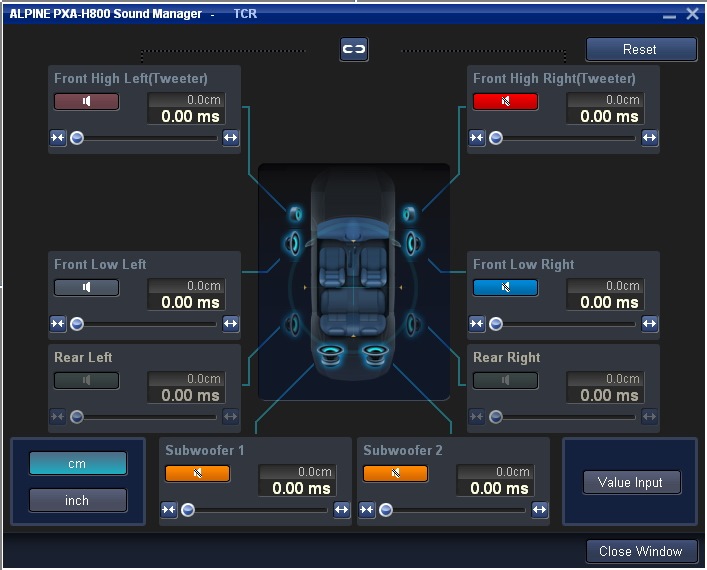Unmute Subwoofer 2
Viewport: 707px width, 570px height.
pyautogui.click(x=395, y=473)
